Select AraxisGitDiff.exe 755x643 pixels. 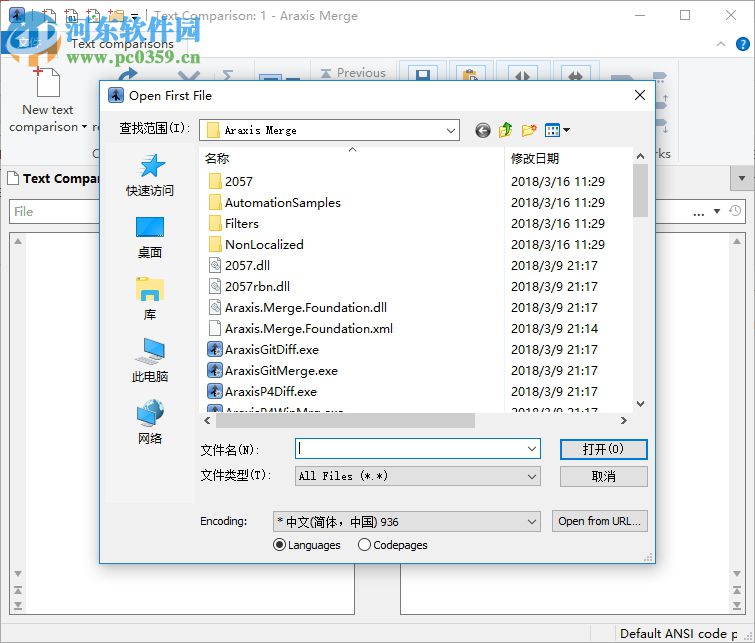point(263,350)
